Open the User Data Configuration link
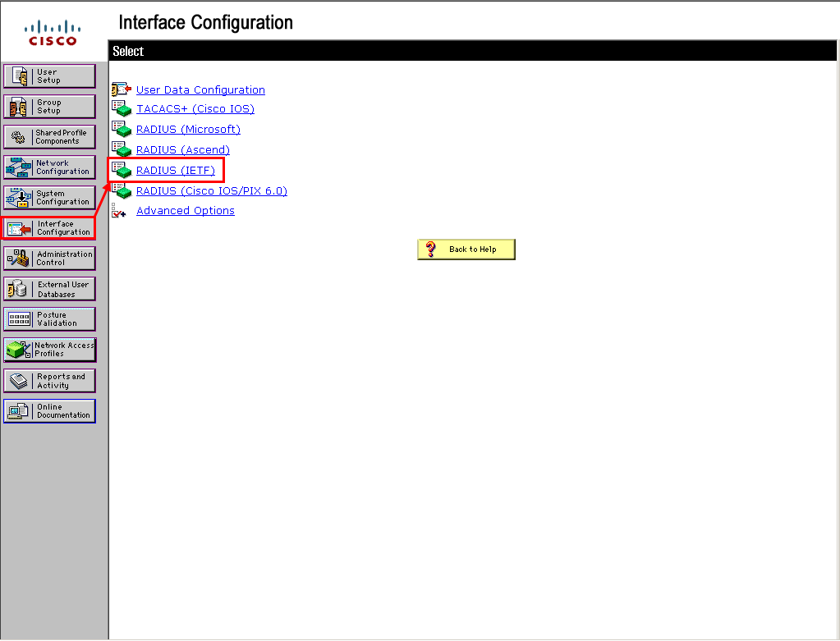 [x=200, y=90]
